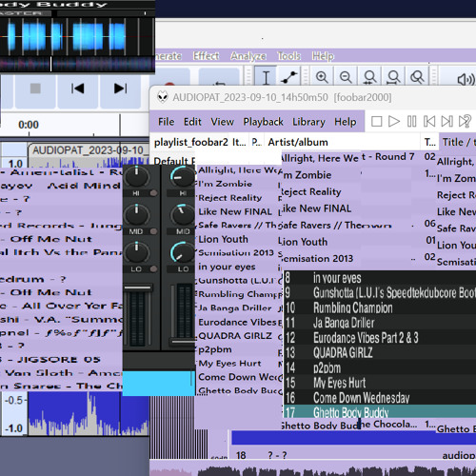Skip to start in Audacity transport

[77, 89]
